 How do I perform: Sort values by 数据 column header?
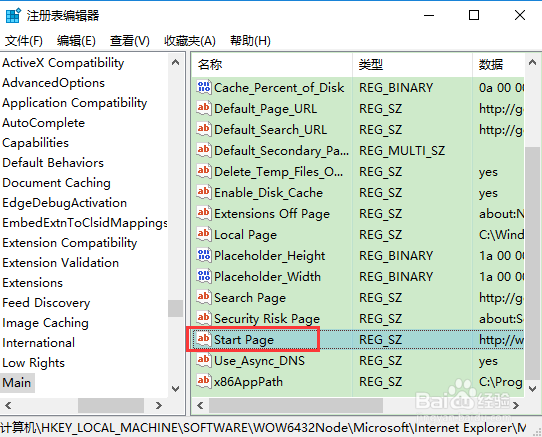pyautogui.click(x=498, y=65)
